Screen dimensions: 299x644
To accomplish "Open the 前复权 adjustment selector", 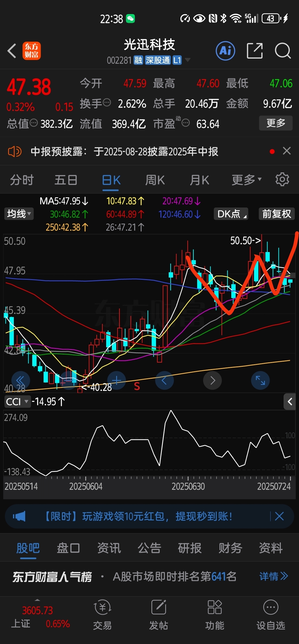I will pyautogui.click(x=277, y=214).
